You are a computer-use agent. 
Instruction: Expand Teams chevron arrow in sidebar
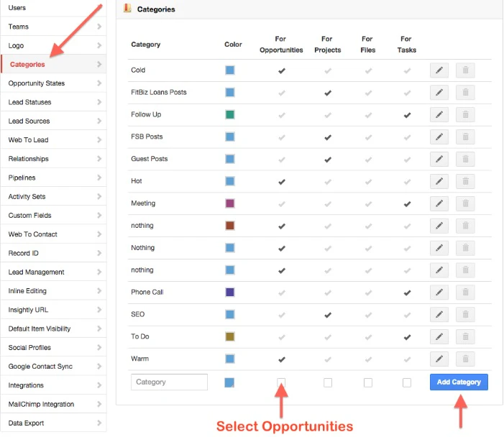99,27
